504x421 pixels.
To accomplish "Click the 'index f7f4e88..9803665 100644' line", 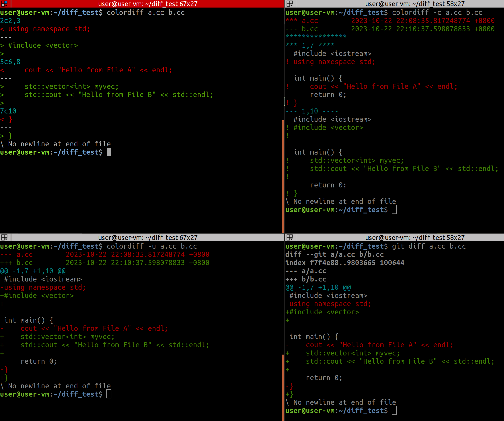I will (345, 263).
